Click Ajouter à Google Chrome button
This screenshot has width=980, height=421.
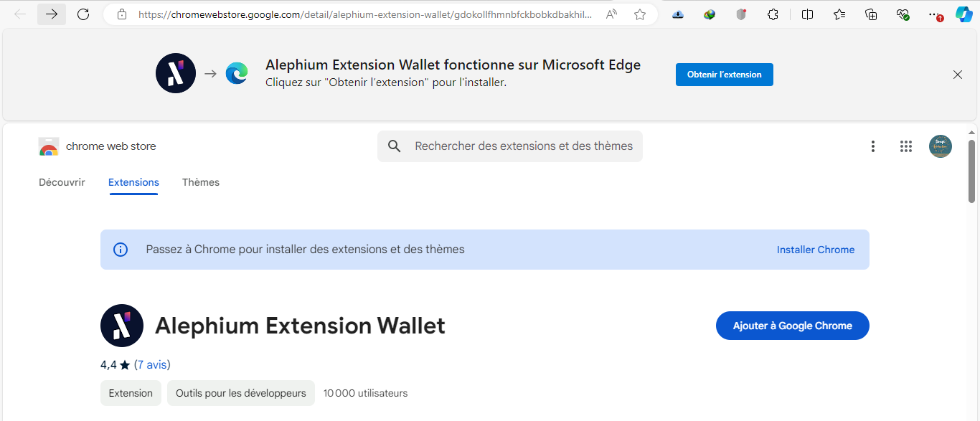click(x=793, y=326)
